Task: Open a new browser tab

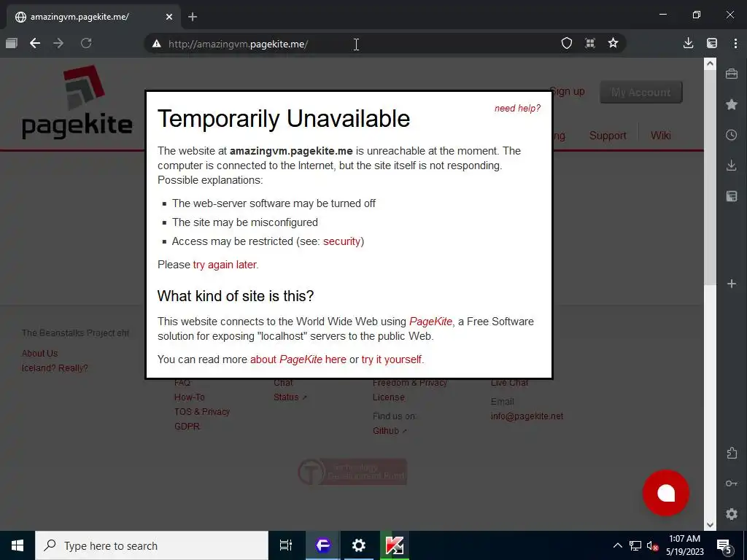Action: click(x=193, y=17)
